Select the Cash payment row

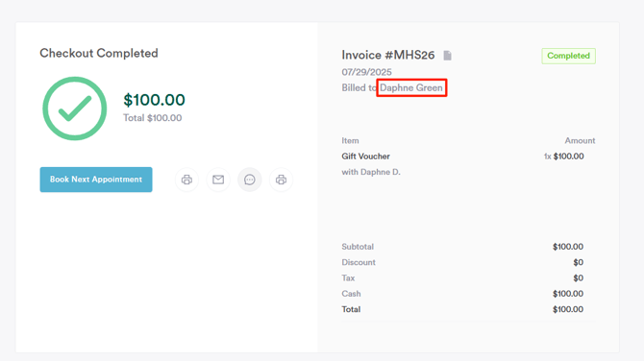tap(462, 294)
